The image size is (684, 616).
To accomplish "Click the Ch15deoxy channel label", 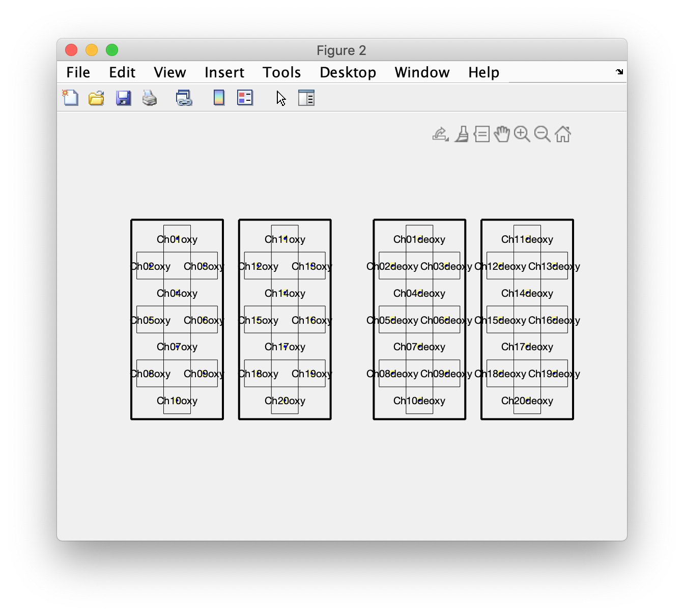I will click(x=500, y=320).
